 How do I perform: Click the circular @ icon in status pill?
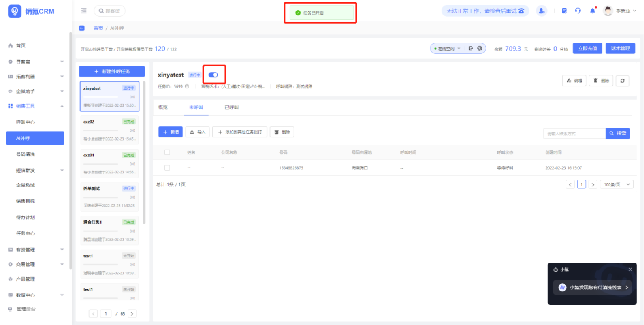point(479,48)
